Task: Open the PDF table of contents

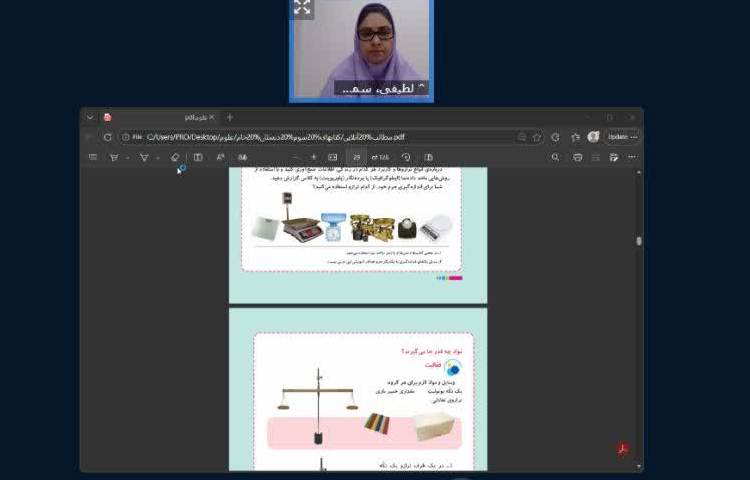Action: pos(93,157)
